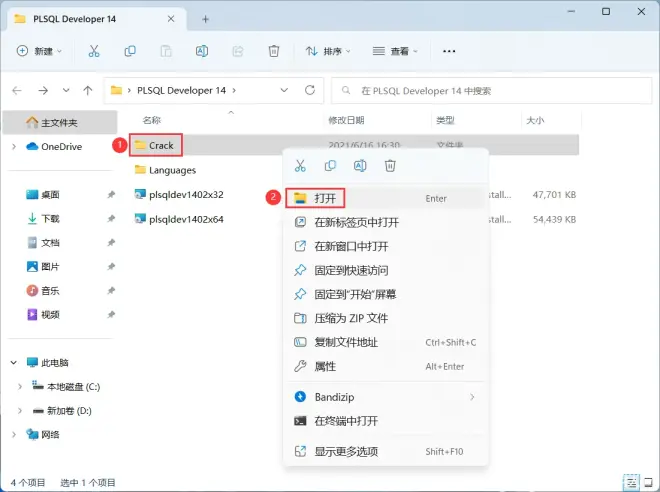Choose Compress to ZIP file (压缩为 ZIP 文件)
The width and height of the screenshot is (660, 492).
click(x=386, y=318)
